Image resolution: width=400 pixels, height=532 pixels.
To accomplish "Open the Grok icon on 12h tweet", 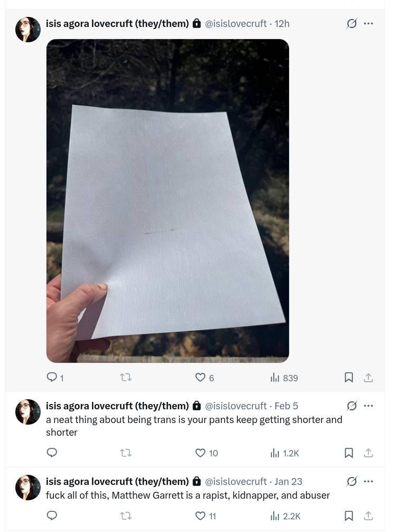I will click(351, 23).
